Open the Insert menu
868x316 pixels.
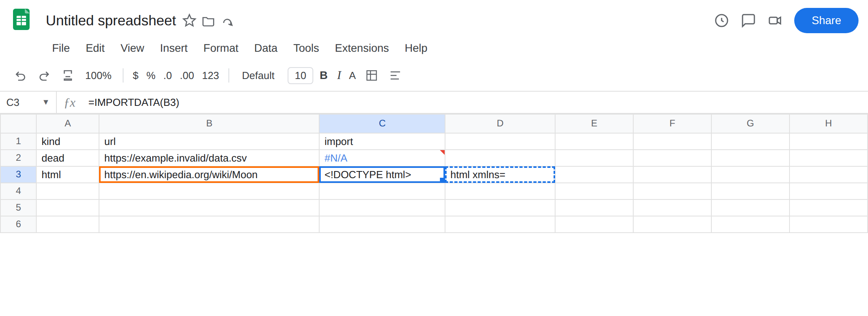click(174, 48)
